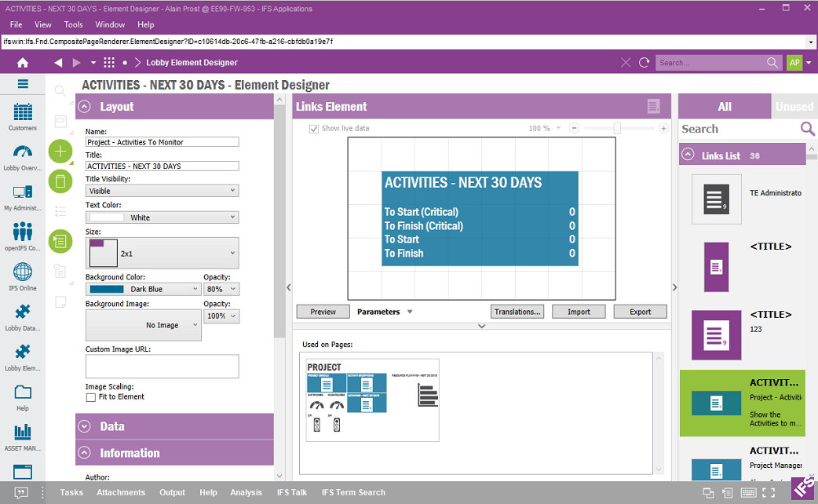Expand the Data section
This screenshot has height=504, width=818.
click(x=87, y=426)
